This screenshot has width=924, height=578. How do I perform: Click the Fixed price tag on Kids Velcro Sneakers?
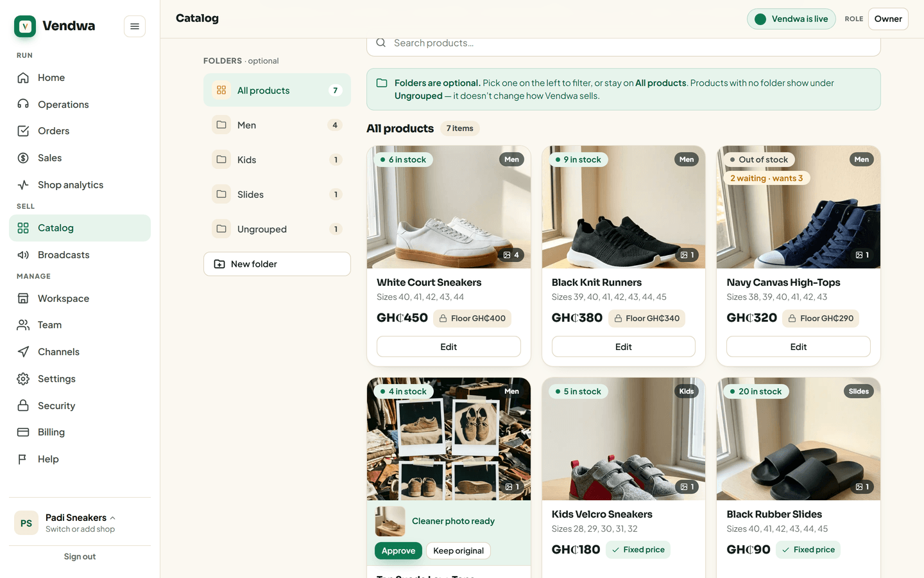(638, 550)
